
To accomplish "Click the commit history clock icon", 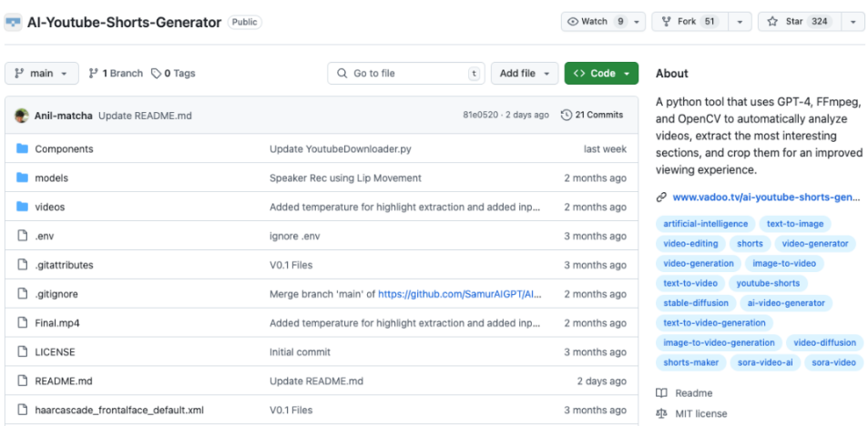I will [567, 115].
